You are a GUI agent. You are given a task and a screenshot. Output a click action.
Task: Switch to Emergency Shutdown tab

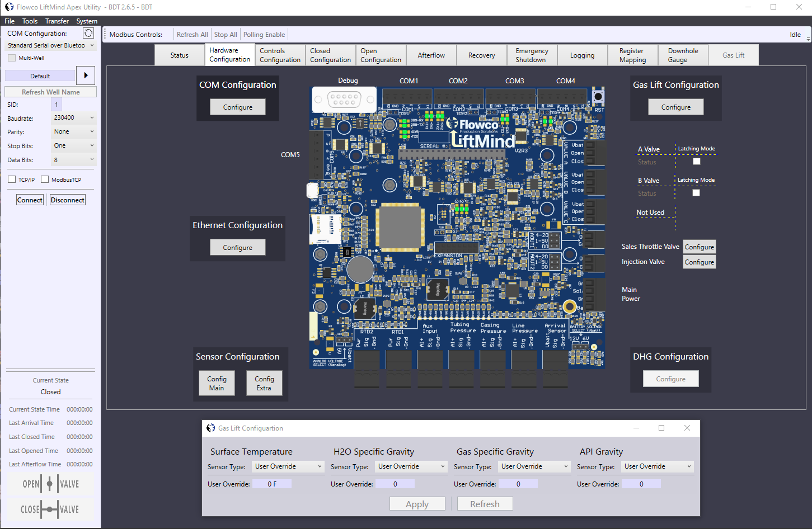point(532,55)
